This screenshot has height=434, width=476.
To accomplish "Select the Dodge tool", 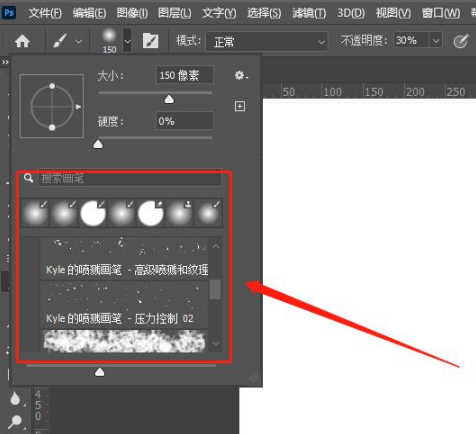I will [15, 422].
